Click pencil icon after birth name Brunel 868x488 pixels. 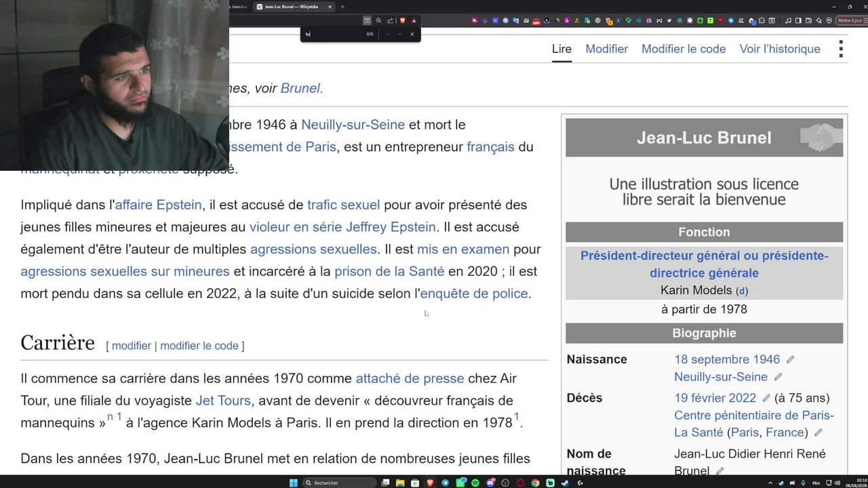(x=719, y=471)
